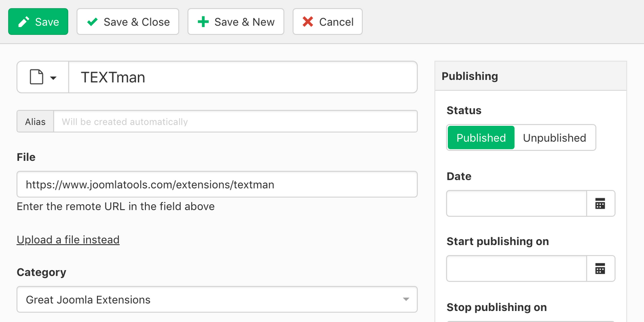Image resolution: width=644 pixels, height=322 pixels.
Task: Click the Date text field
Action: (x=516, y=203)
